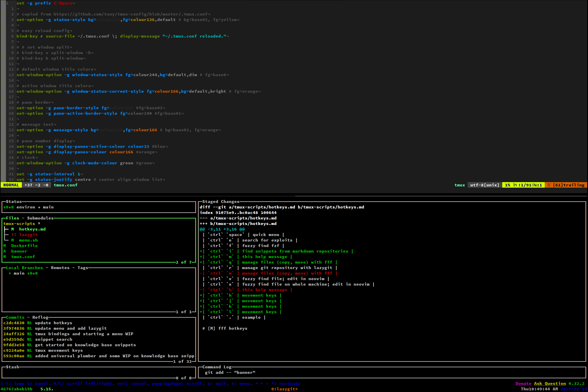Click the tmux.conf filename in statusline
This screenshot has width=588, height=392.
coord(66,185)
